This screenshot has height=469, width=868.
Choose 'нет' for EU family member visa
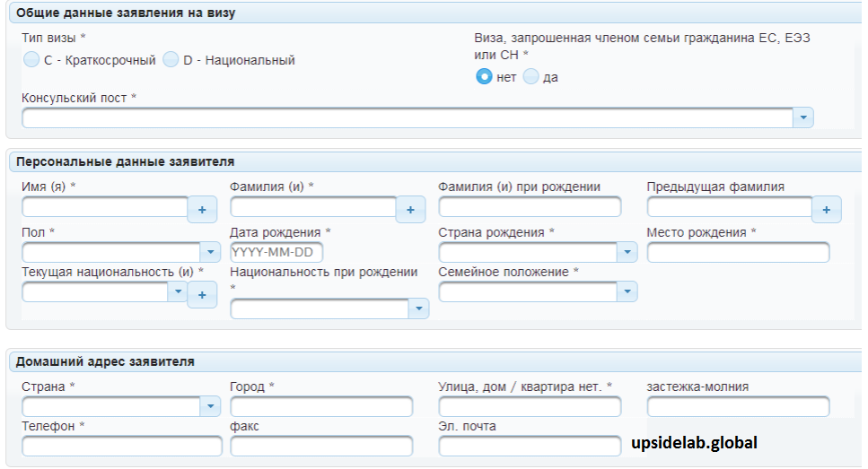[484, 77]
